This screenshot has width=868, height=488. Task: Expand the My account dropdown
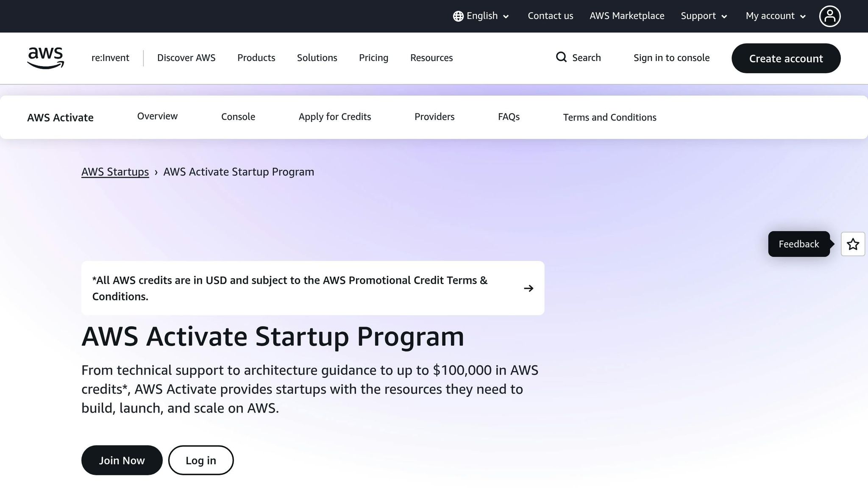(775, 16)
